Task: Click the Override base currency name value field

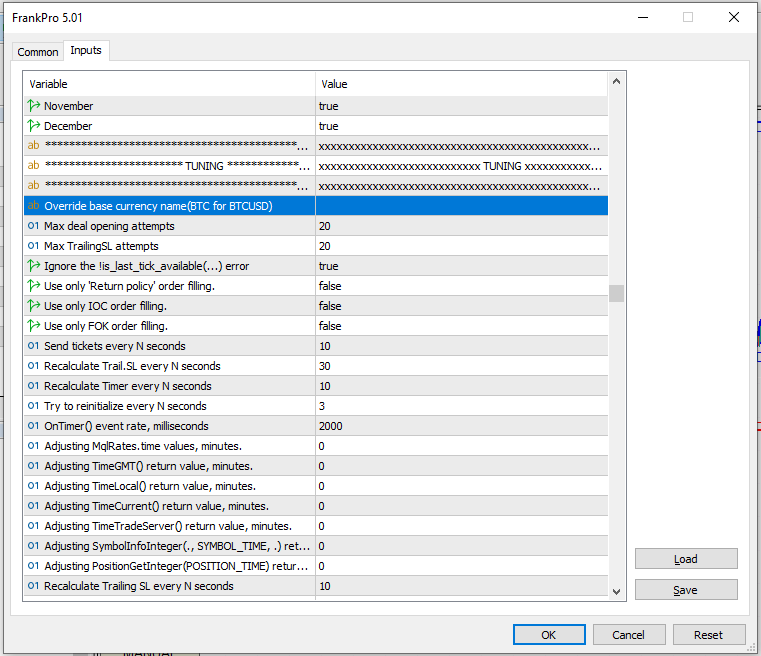Action: [461, 206]
